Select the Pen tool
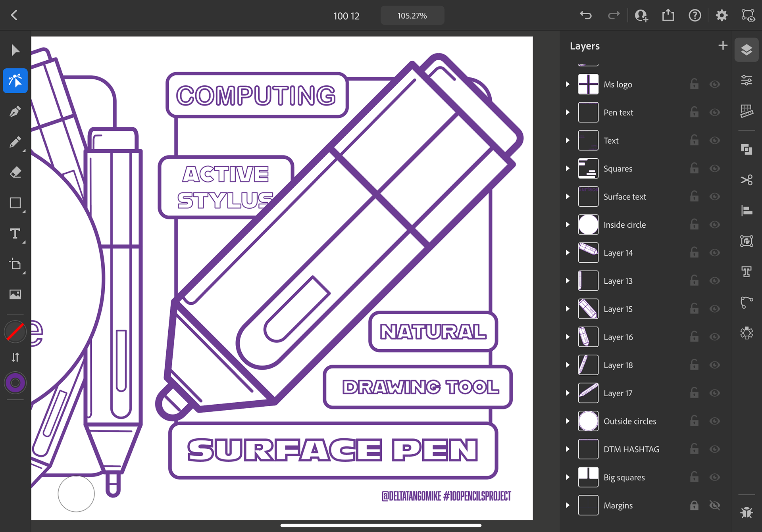The height and width of the screenshot is (532, 762). pos(15,111)
